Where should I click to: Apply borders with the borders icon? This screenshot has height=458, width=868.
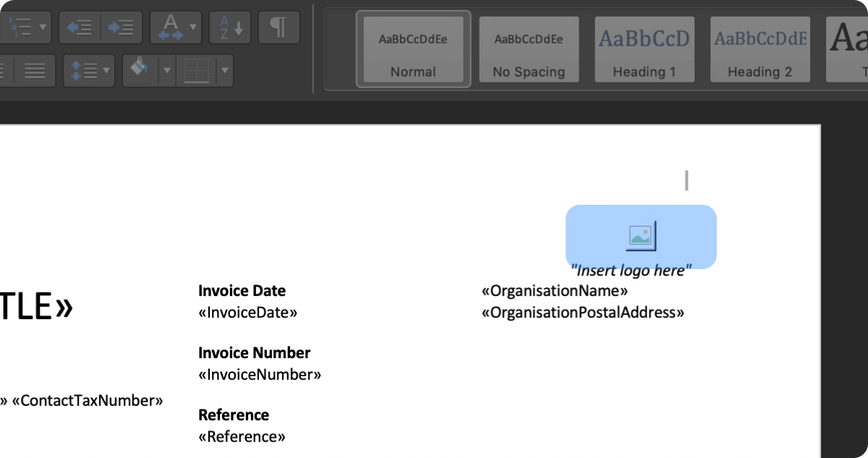point(196,71)
